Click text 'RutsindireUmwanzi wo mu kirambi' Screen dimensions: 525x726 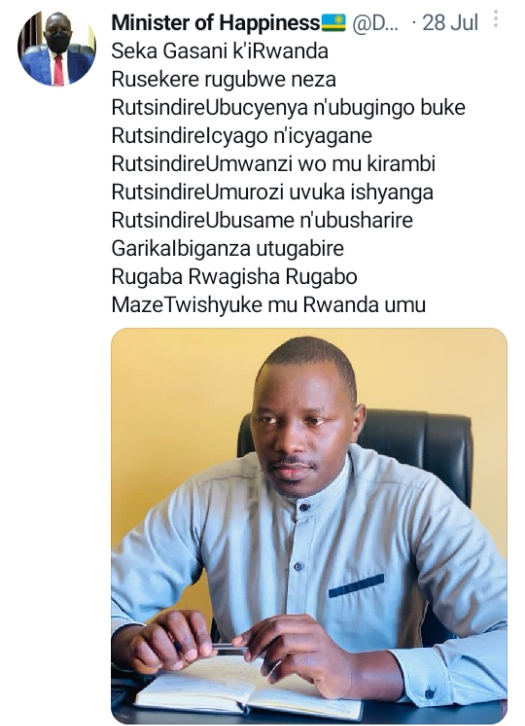pos(274,164)
